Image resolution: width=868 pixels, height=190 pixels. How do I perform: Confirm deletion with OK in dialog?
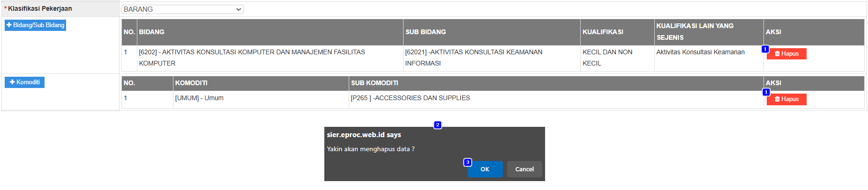(485, 169)
